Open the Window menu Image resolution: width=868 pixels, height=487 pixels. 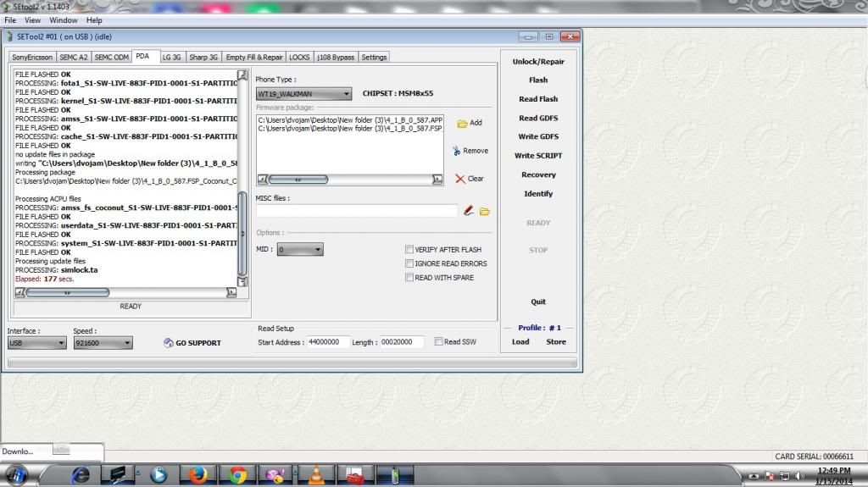coord(63,20)
